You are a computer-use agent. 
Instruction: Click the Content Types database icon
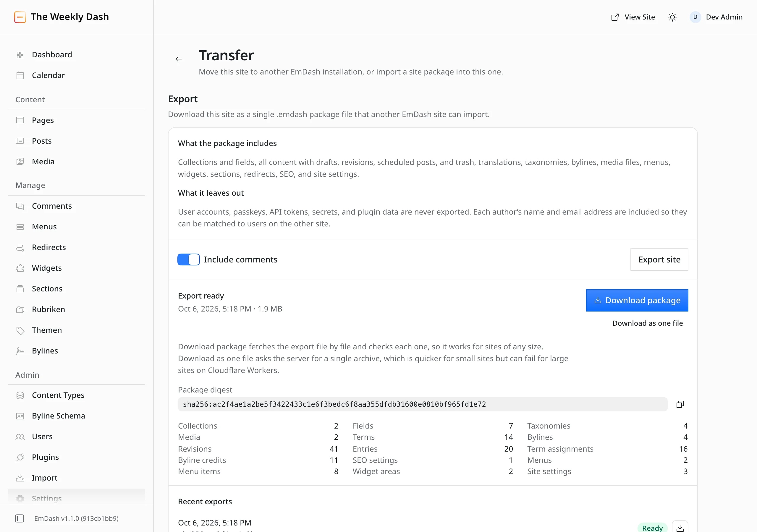20,395
